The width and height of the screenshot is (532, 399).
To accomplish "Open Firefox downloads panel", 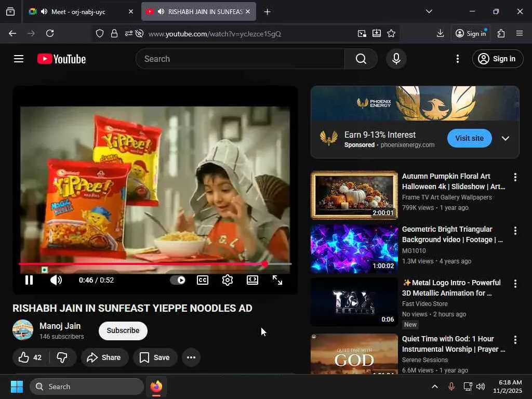I will point(441,33).
